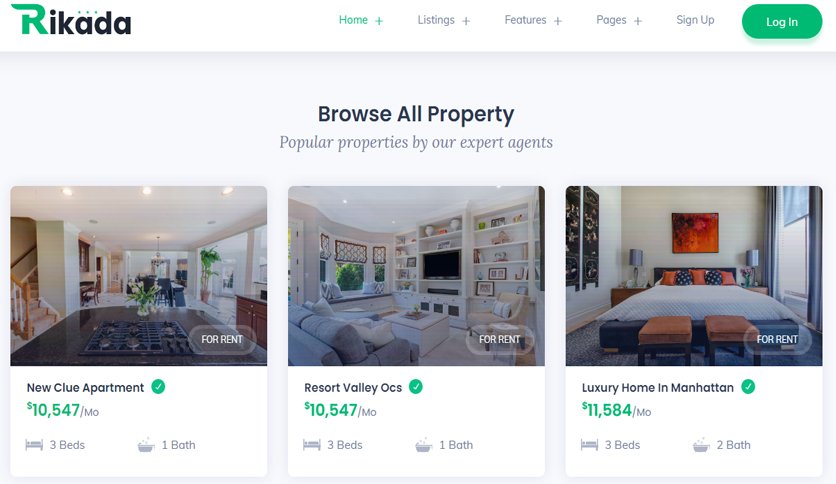836x484 pixels.
Task: Expand the Listings dropdown plus icon
Action: point(466,21)
